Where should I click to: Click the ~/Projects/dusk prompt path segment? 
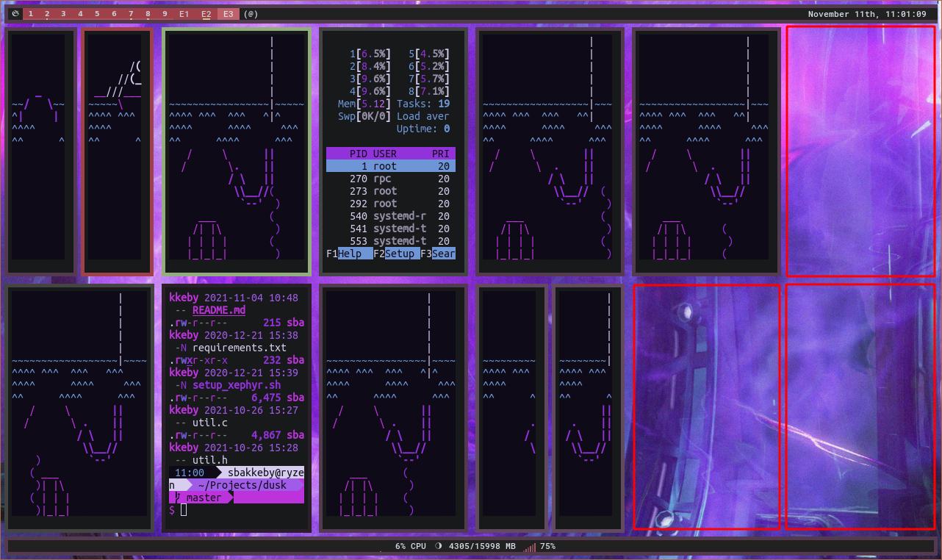(245, 485)
